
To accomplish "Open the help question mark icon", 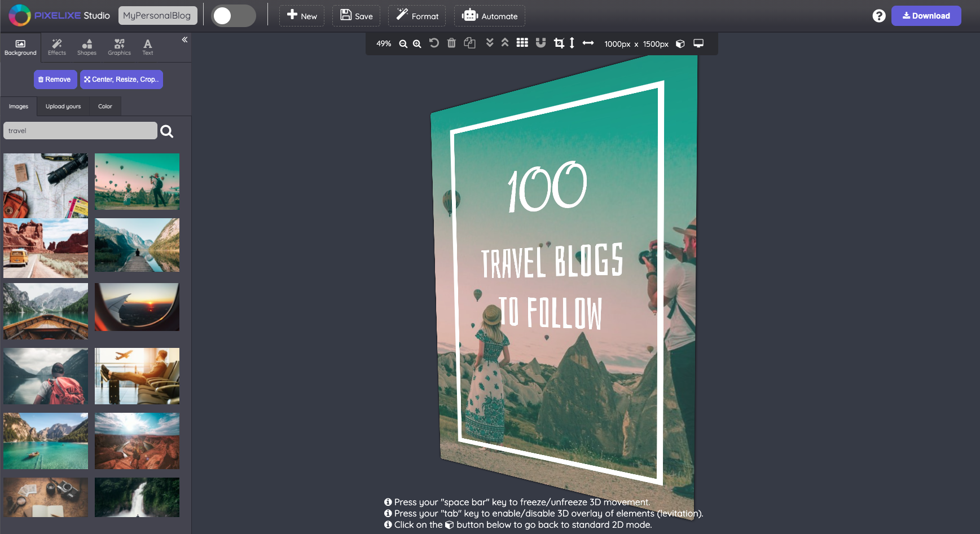I will pyautogui.click(x=878, y=16).
